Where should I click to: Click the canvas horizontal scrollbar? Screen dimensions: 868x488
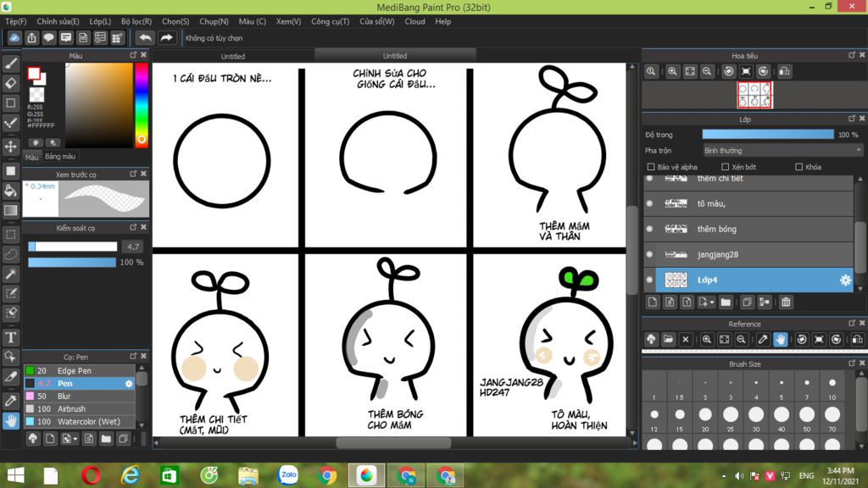[x=393, y=442]
